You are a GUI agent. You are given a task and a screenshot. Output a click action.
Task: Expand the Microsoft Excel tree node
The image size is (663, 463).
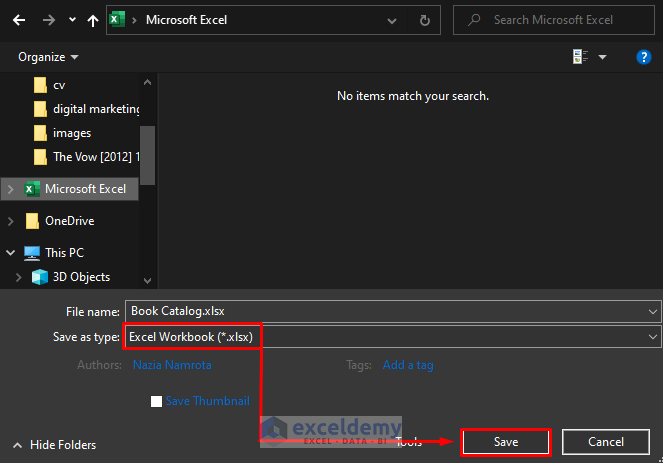click(x=11, y=189)
